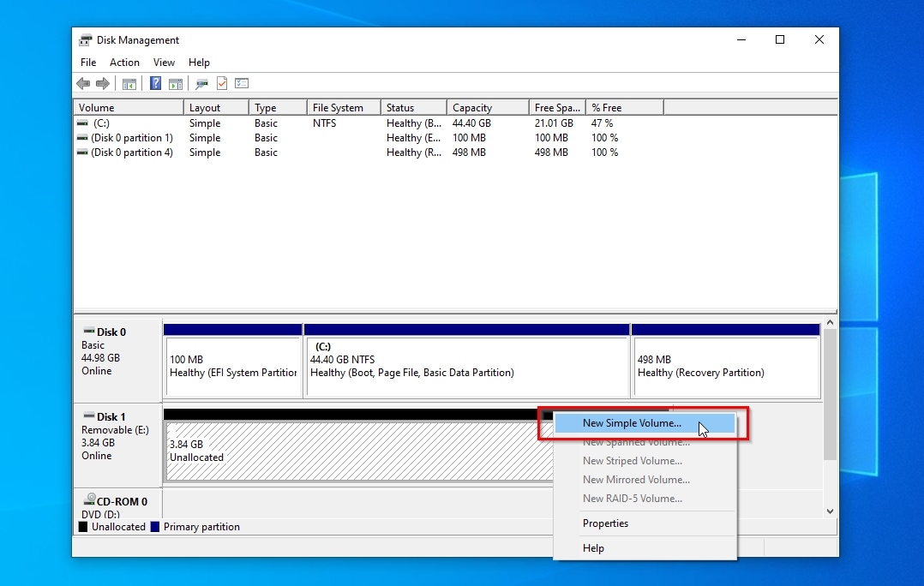The height and width of the screenshot is (586, 924).
Task: Sort by the % Free column header
Action: [625, 108]
